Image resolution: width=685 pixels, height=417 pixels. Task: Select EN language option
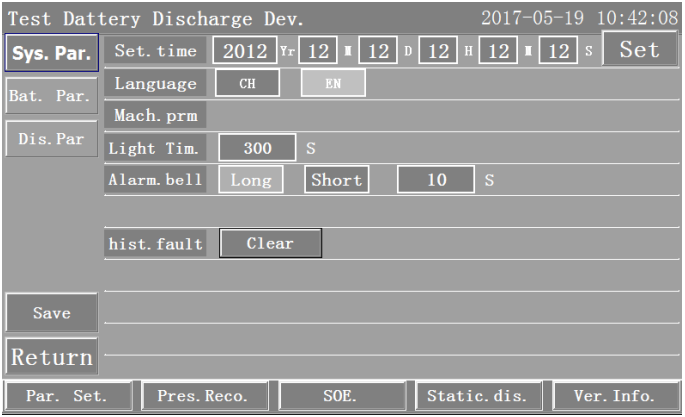333,83
